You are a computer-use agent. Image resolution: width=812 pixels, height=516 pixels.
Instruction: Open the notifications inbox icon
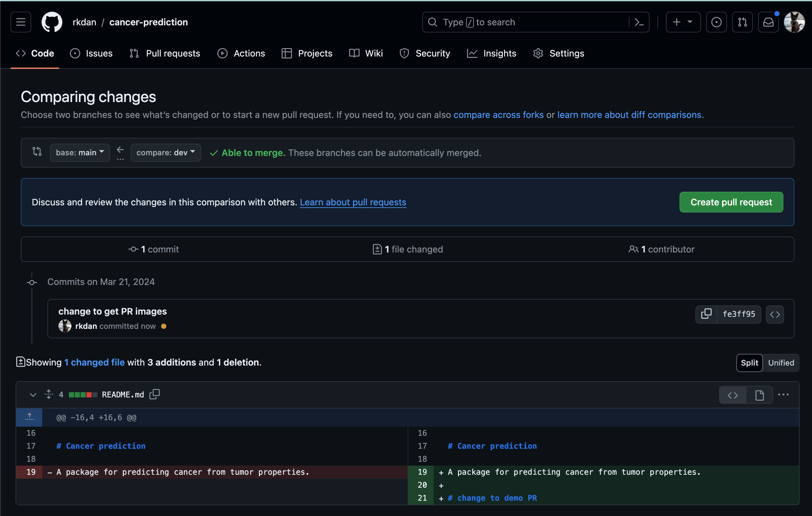point(768,22)
